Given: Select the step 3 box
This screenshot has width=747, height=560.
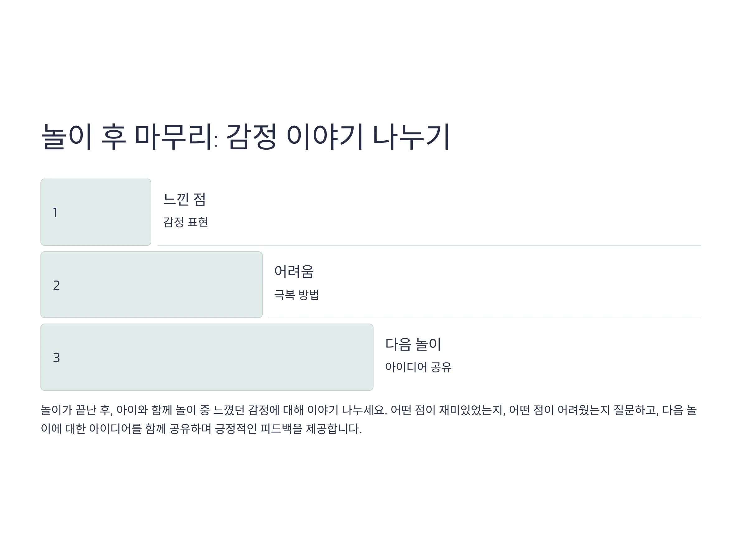Looking at the screenshot, I should pyautogui.click(x=207, y=357).
